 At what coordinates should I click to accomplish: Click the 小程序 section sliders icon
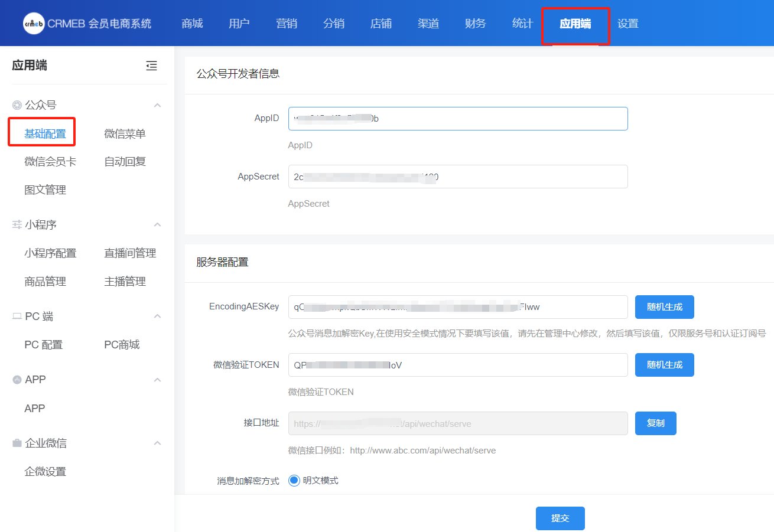pos(17,225)
